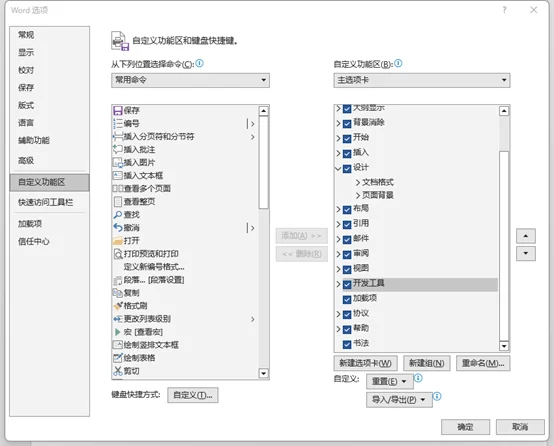Expand the 文档格式 group
Viewport: 554px width, 446px height.
358,183
